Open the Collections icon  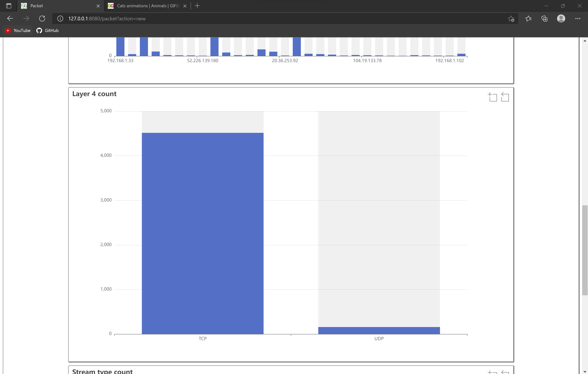[544, 19]
